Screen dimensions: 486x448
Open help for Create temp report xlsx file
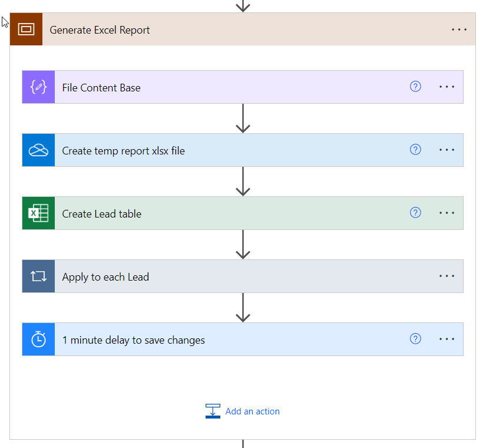click(x=415, y=150)
